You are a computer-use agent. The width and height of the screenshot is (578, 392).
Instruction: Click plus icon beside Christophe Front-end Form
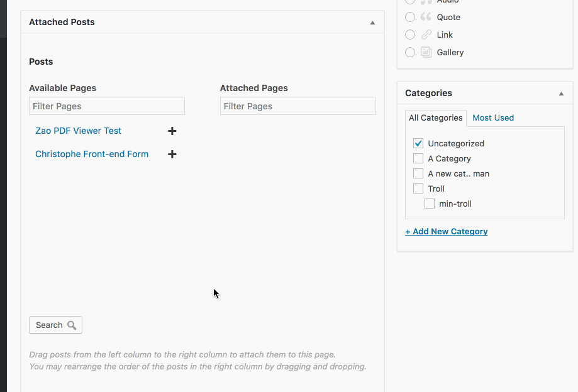pos(172,154)
